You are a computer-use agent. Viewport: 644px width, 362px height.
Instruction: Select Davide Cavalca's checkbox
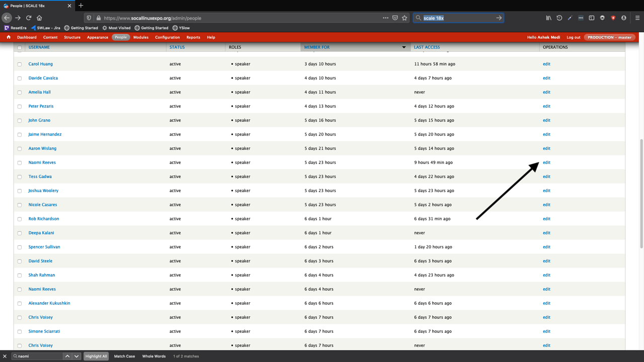click(20, 78)
